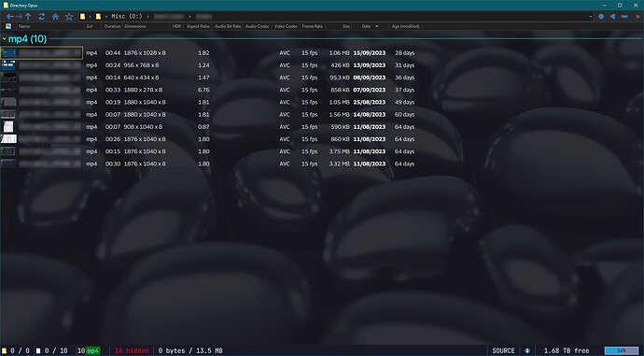This screenshot has width=644, height=356.
Task: Click the blue circle toolbar icon
Action: [601, 17]
